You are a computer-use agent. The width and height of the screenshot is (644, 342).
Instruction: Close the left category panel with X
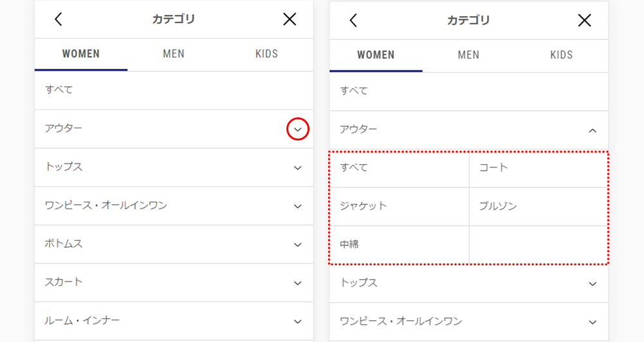(290, 19)
